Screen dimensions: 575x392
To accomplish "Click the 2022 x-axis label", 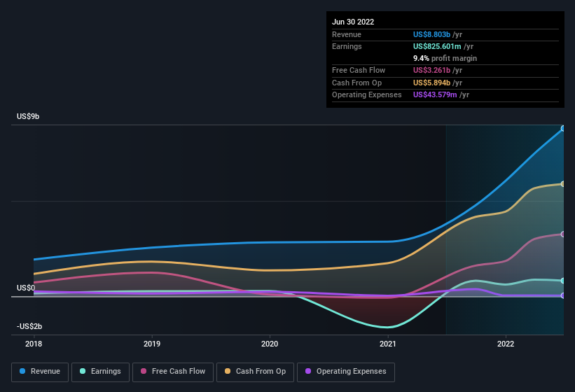I will [506, 344].
